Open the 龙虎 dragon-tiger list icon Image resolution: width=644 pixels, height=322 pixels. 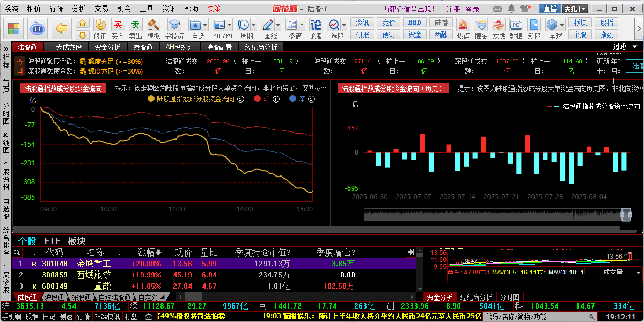coord(499,25)
